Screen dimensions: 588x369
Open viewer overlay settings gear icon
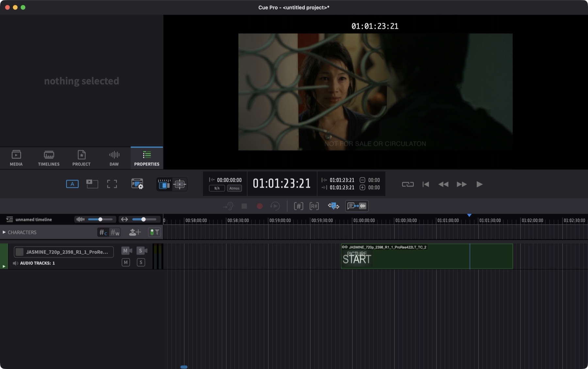137,184
